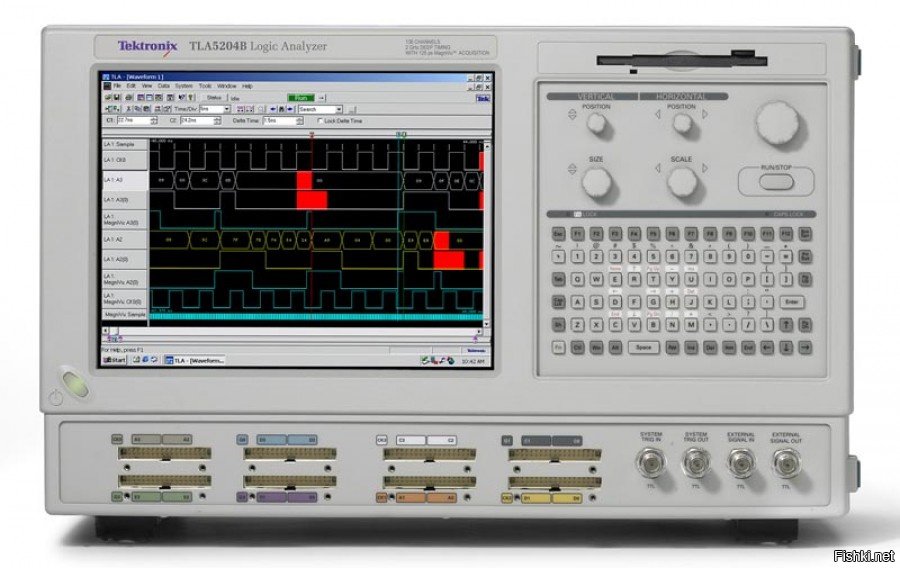Click the Windows Start button
The width and height of the screenshot is (900, 568).
[114, 360]
